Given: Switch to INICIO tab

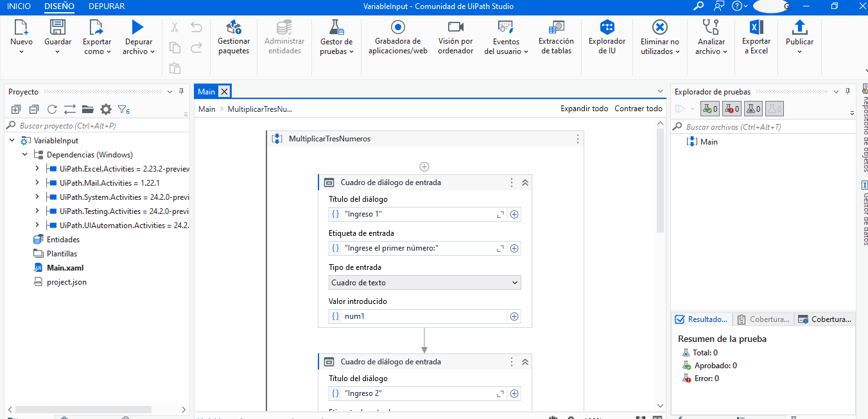Looking at the screenshot, I should click(x=19, y=6).
